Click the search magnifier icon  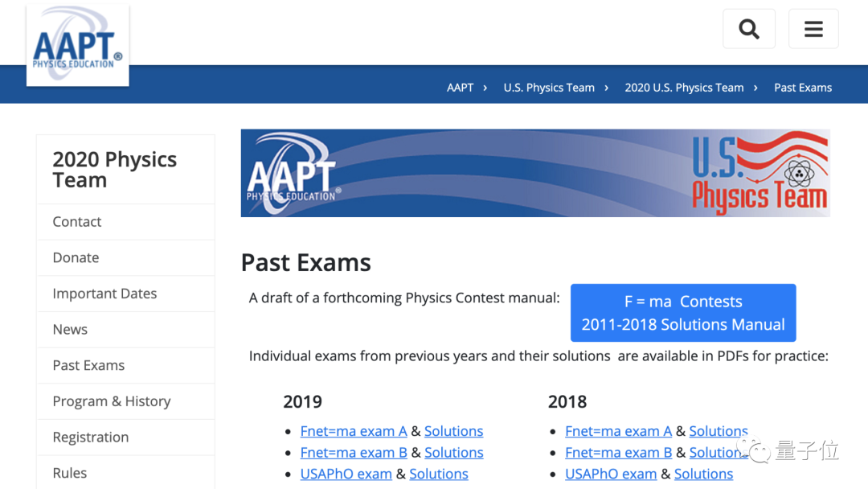(749, 30)
